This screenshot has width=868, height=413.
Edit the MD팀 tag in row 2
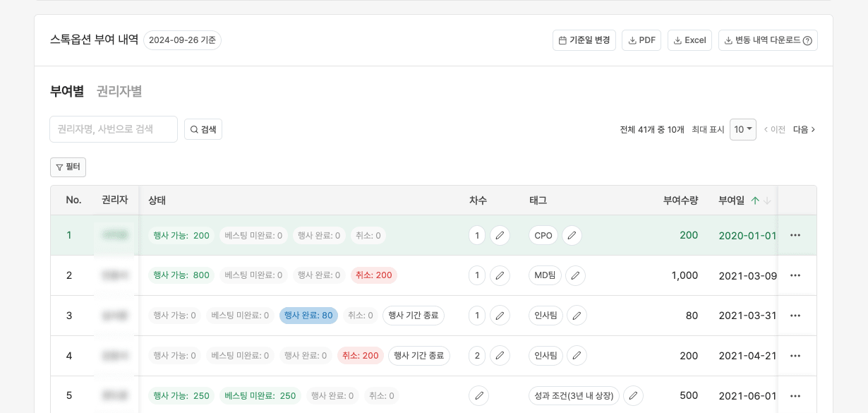click(575, 275)
